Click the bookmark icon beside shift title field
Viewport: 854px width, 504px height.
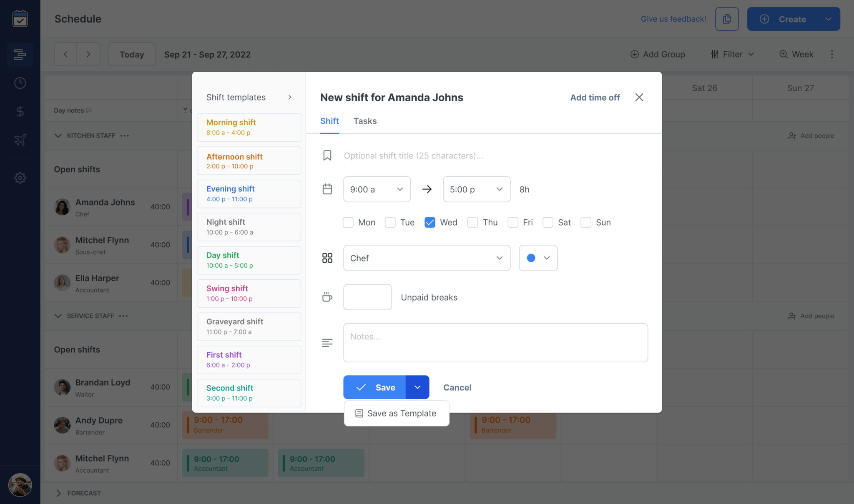[327, 155]
